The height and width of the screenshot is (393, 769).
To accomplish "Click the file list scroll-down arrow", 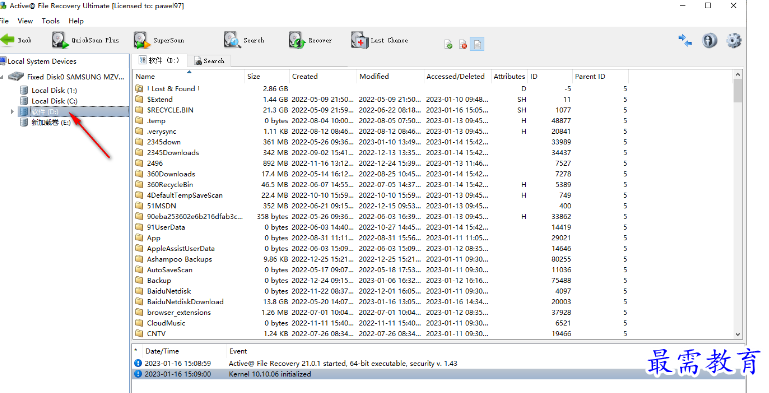I will click(738, 334).
